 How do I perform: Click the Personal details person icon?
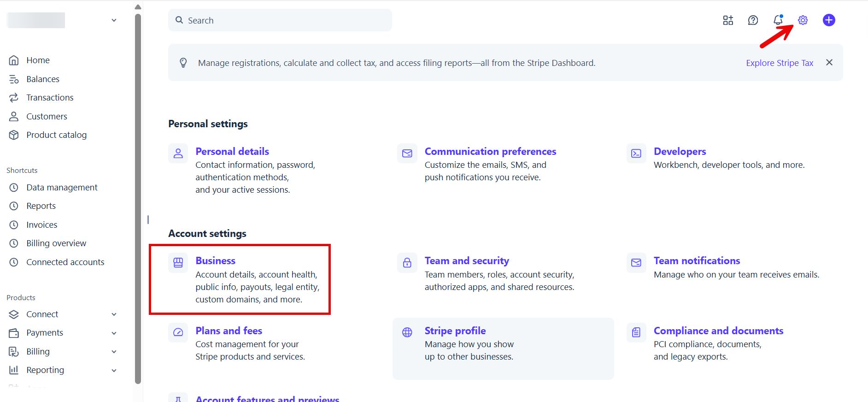[178, 154]
